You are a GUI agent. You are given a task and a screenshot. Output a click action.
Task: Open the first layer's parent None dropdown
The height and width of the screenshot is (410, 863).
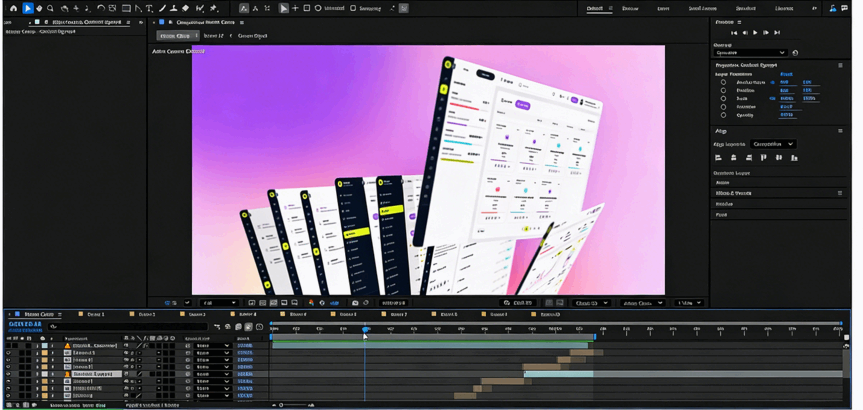[212, 346]
